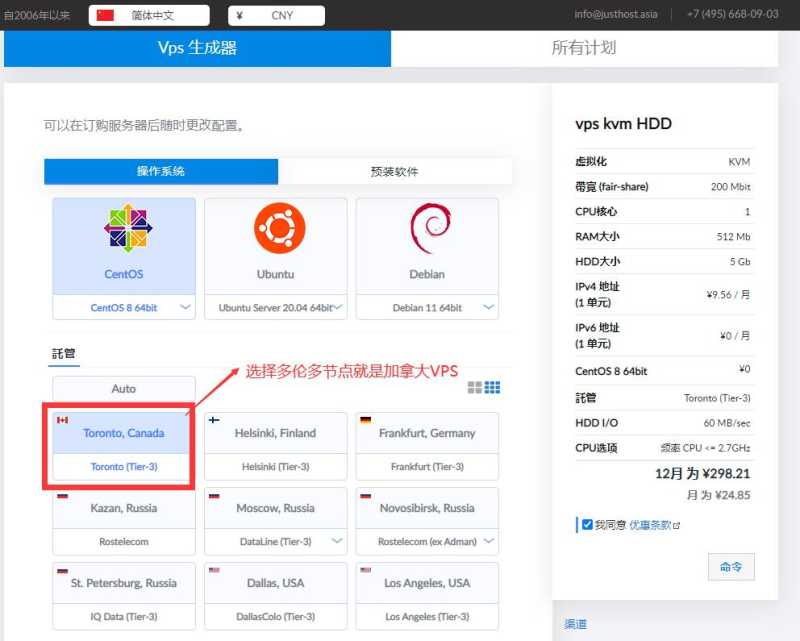Click the Russia flag on Moscow card
This screenshot has height=641, width=800.
point(214,496)
